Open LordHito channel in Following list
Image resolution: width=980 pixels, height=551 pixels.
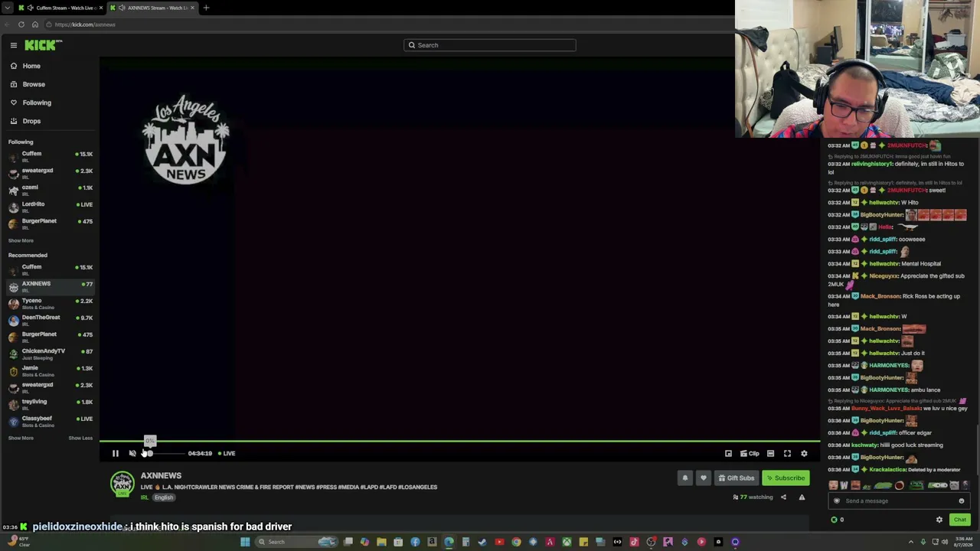click(x=50, y=207)
